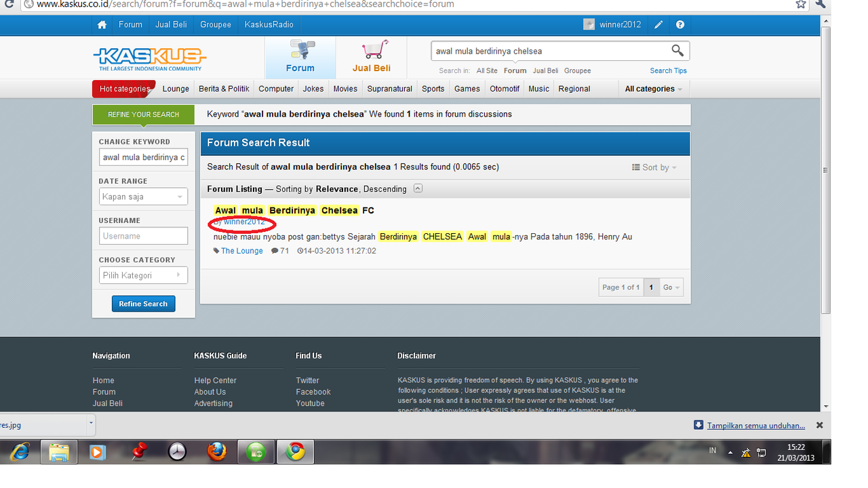Open the Pilih Kategori dropdown
The image size is (868, 488).
[143, 275]
